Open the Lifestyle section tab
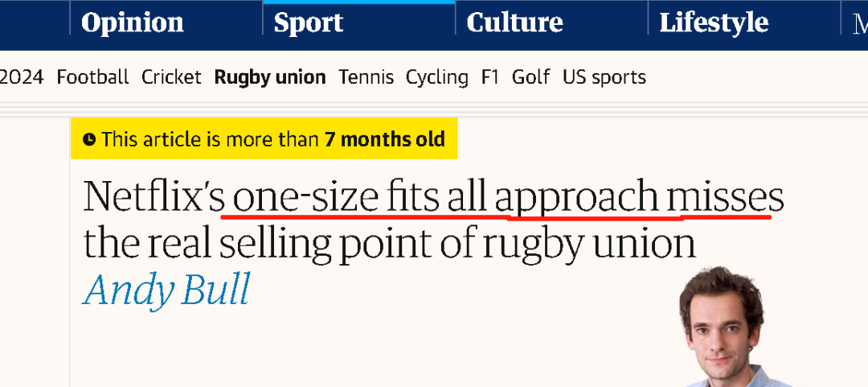Viewport: 868px width, 387px height. [x=714, y=23]
